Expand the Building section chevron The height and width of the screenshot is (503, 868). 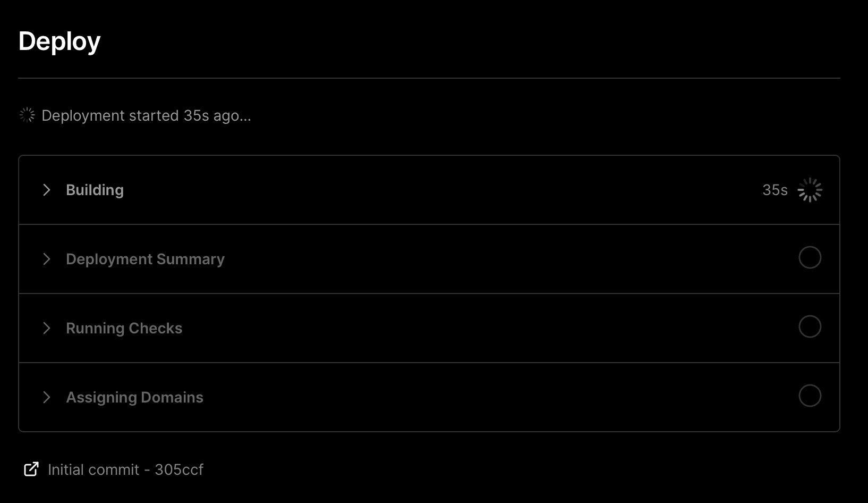coord(47,190)
